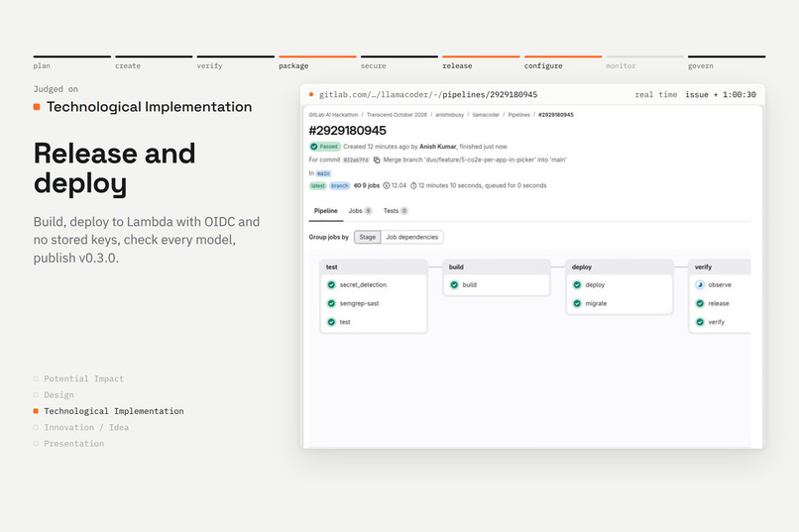Click the issue + 1:00:30 timer text

pyautogui.click(x=721, y=95)
